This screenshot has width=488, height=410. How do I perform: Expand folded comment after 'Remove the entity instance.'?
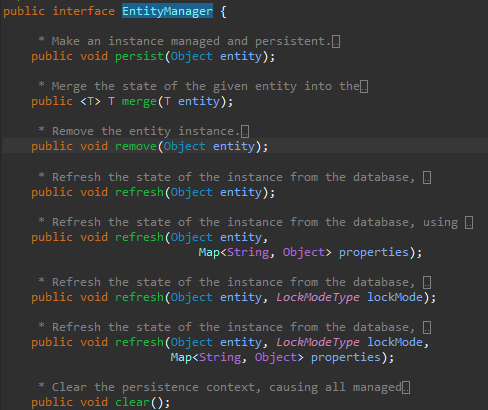[245, 132]
